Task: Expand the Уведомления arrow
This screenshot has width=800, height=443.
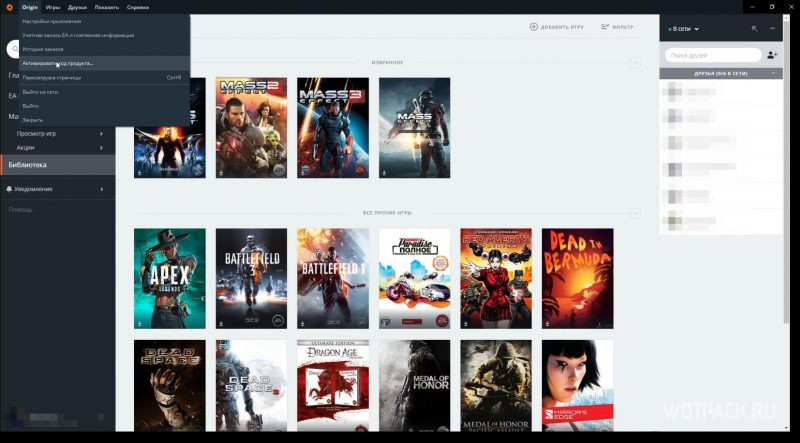Action: pos(102,189)
